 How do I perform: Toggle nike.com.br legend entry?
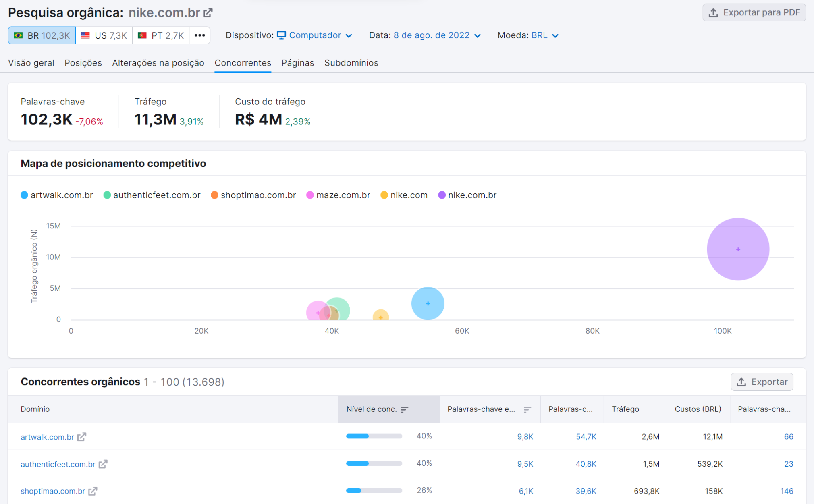point(467,195)
